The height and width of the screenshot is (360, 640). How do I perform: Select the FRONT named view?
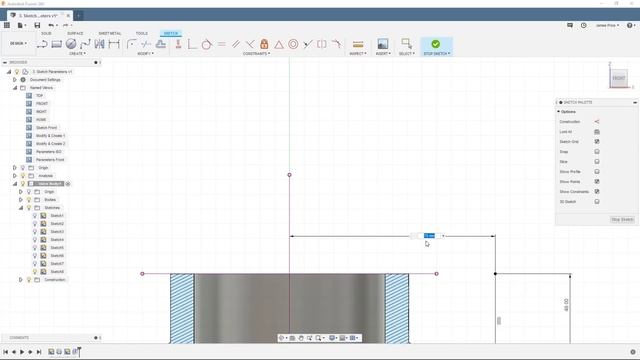click(x=42, y=104)
